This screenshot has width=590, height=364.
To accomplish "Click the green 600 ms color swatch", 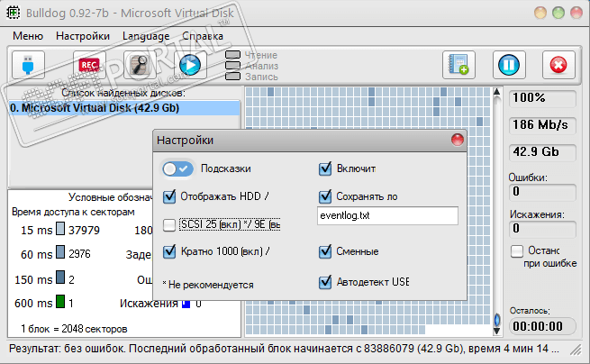I will point(60,302).
